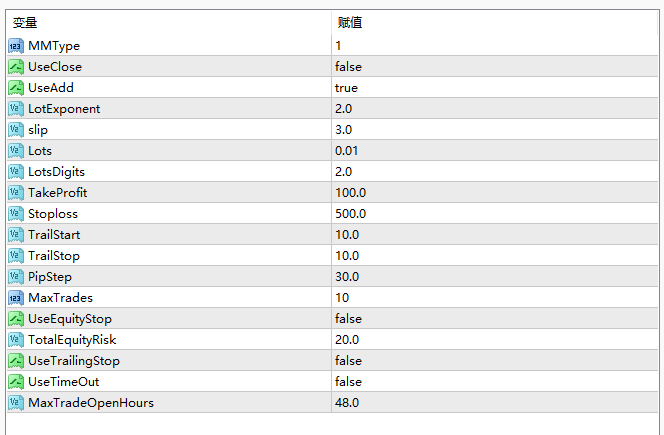Screen dimensions: 664x435
Task: Click the boolean icon beside UseClose
Action: pyautogui.click(x=15, y=66)
